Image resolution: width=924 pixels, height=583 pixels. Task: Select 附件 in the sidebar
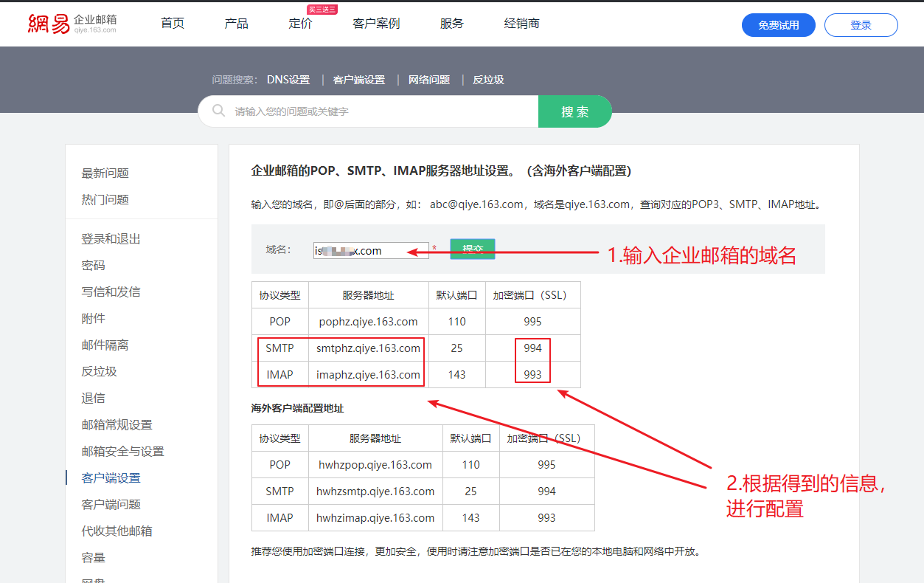coord(94,319)
